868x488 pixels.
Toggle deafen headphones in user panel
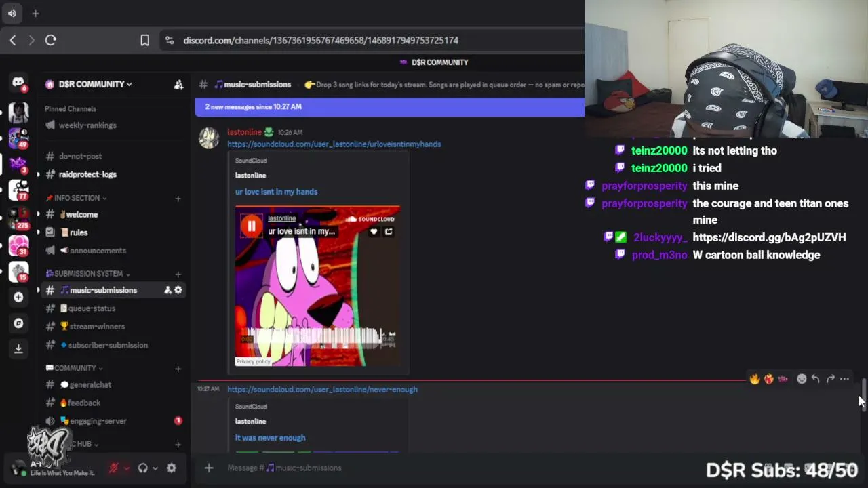(x=142, y=468)
